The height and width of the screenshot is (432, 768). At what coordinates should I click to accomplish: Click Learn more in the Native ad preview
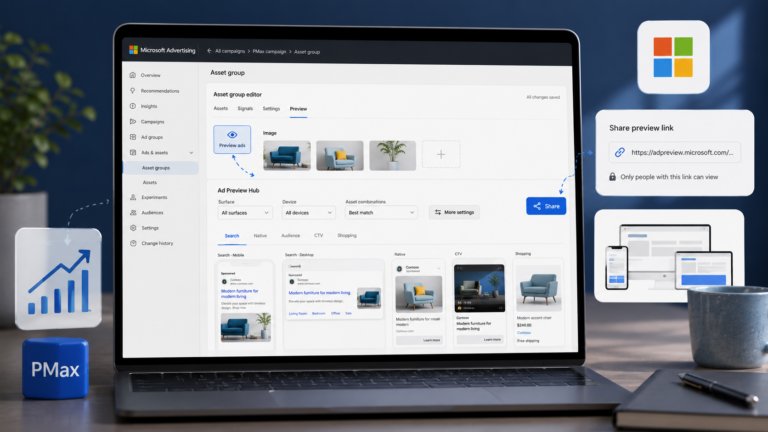tap(419, 340)
